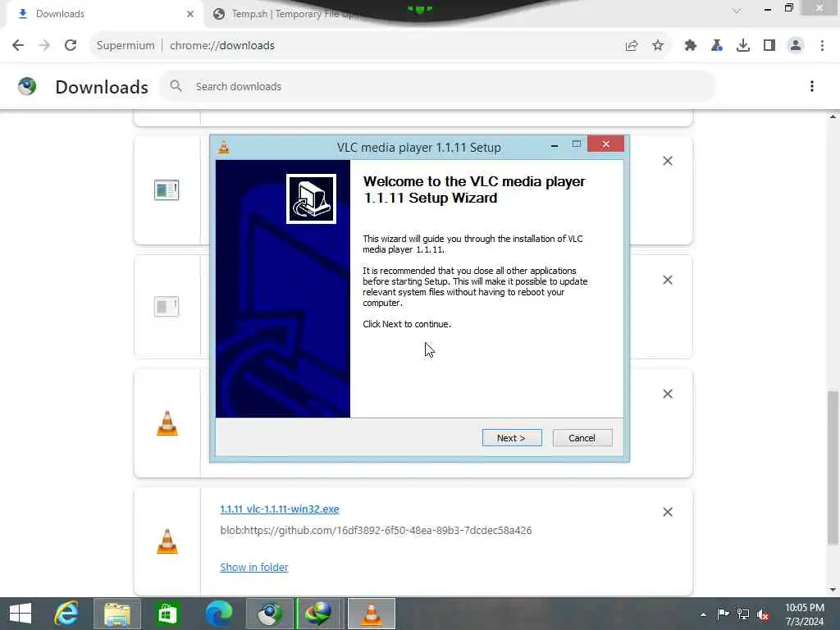Click Show in folder link
Viewport: 840px width, 630px height.
(254, 567)
